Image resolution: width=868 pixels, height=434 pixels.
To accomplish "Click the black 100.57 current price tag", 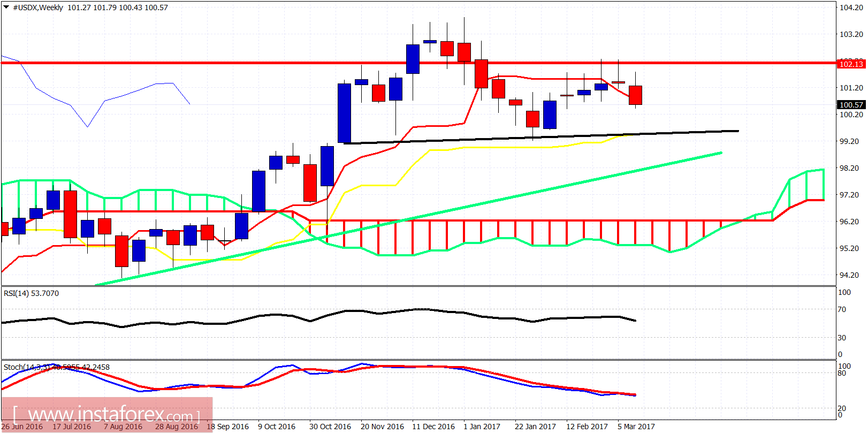I will tap(851, 105).
